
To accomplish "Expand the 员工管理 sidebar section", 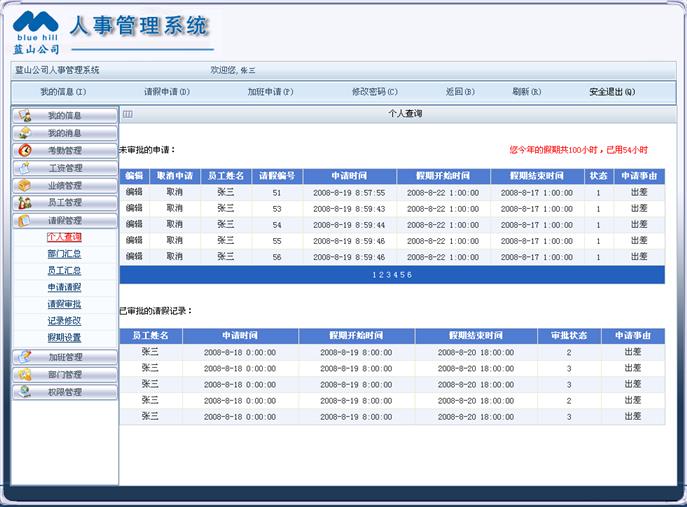I will pos(65,202).
